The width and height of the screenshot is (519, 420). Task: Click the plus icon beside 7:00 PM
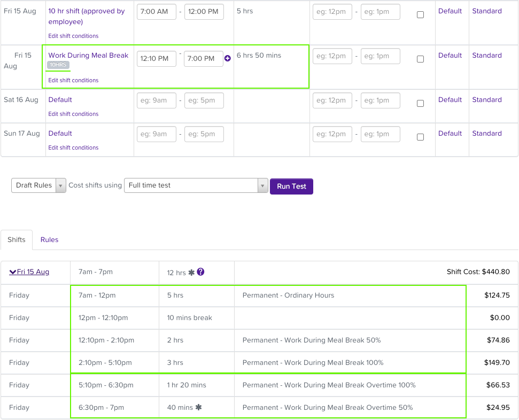(x=228, y=58)
